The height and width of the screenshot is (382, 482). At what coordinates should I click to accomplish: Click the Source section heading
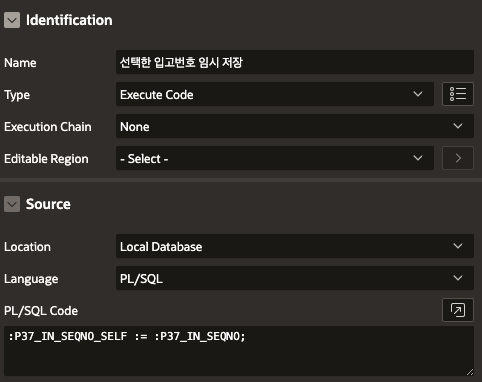pos(48,204)
